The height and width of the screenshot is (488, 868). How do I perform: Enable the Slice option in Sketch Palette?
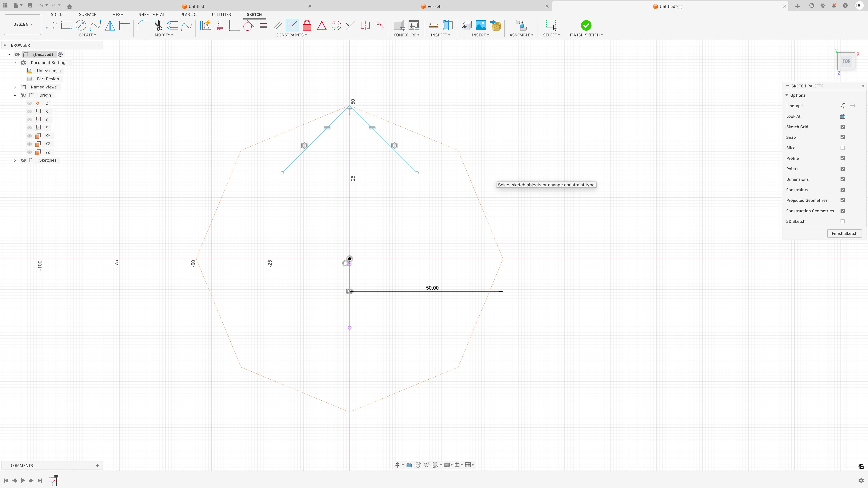pos(843,148)
